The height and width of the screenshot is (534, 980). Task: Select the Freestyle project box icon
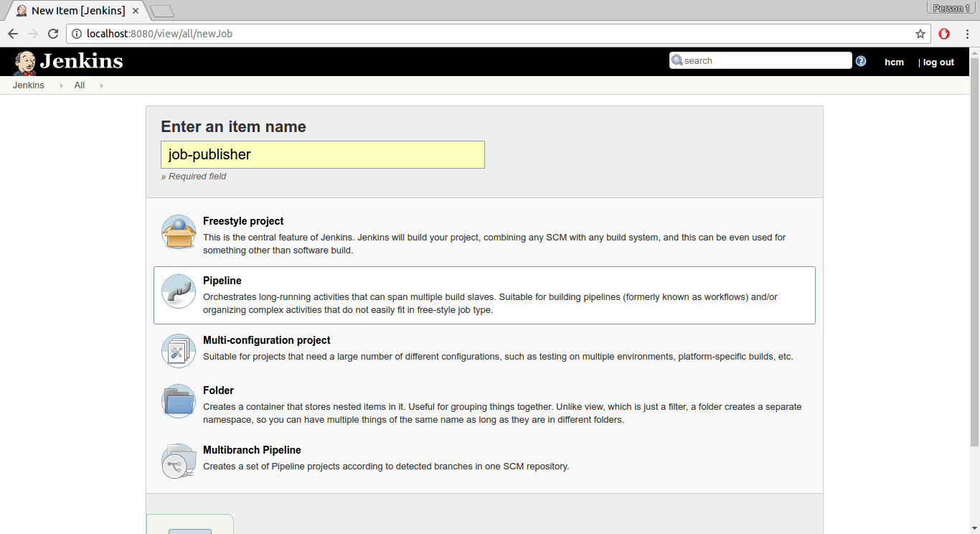pyautogui.click(x=179, y=232)
